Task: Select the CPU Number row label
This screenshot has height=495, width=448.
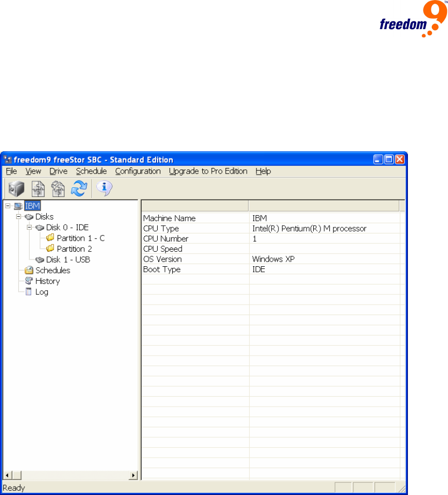Action: (x=166, y=239)
